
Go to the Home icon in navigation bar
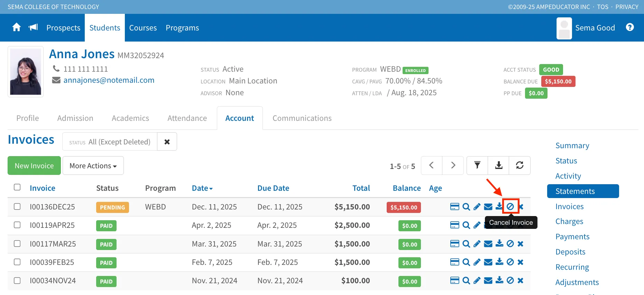16,27
